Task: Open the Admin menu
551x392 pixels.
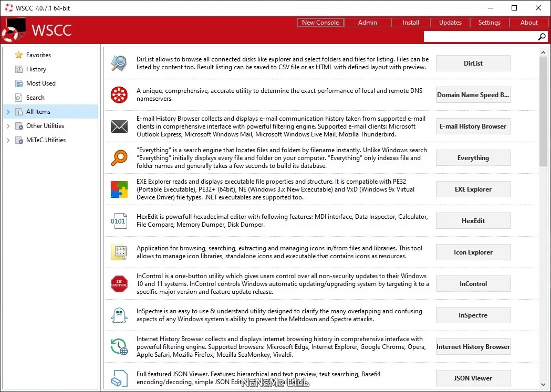Action: click(368, 23)
